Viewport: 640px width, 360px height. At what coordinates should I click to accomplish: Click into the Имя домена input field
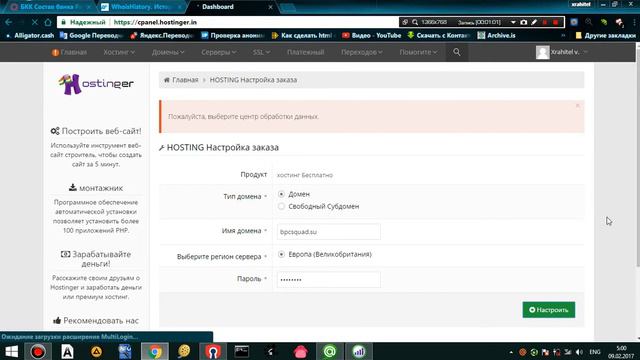329,231
